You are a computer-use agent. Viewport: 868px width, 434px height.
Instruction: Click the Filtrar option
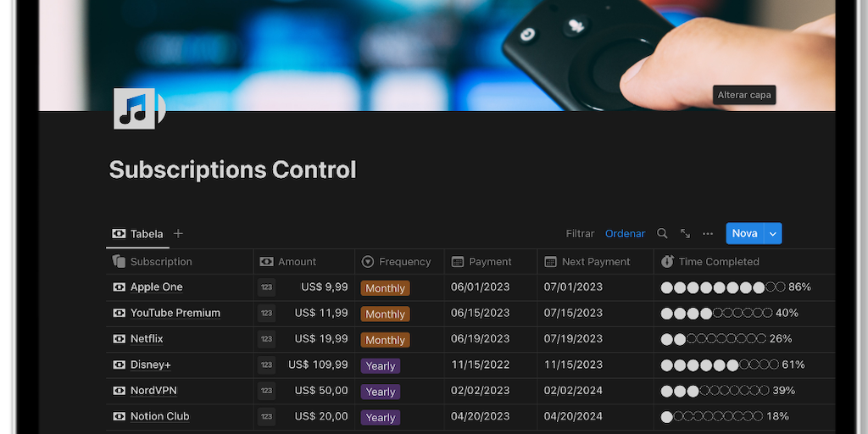(x=580, y=234)
